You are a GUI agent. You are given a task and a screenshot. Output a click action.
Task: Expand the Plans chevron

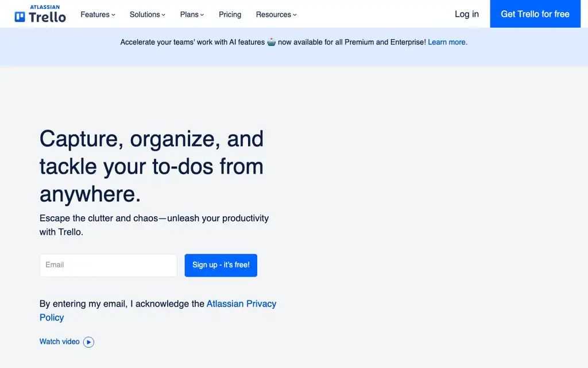pos(202,15)
